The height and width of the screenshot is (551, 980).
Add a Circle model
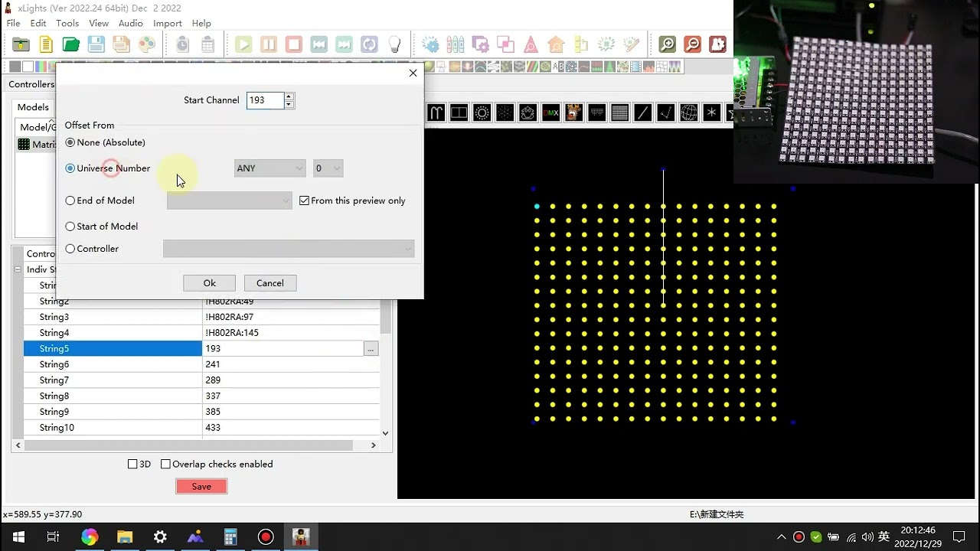click(482, 113)
